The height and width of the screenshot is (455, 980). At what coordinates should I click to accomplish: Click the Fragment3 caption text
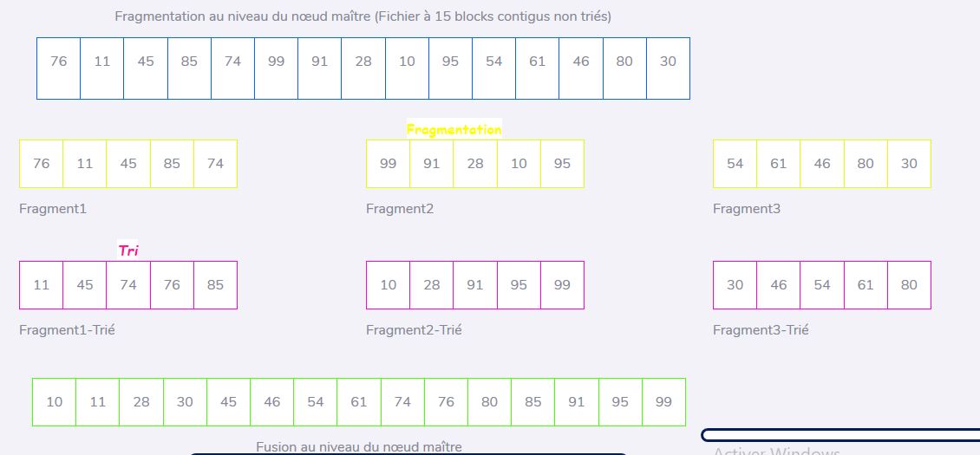[747, 209]
